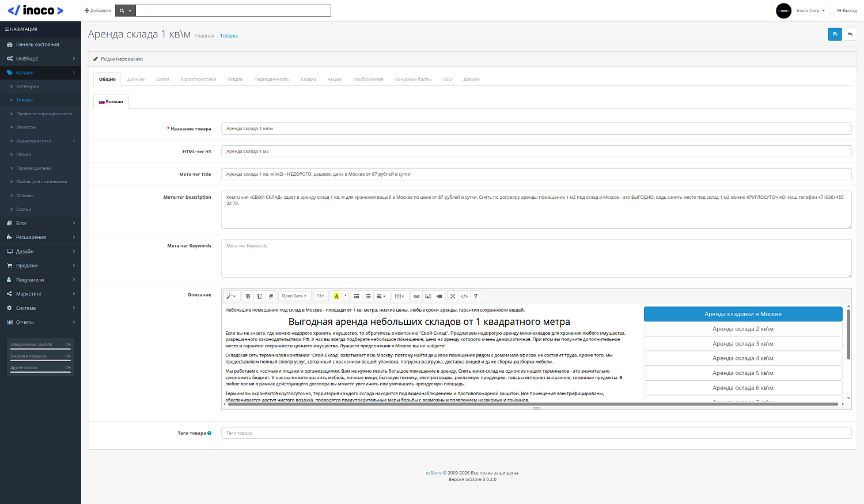Open the insert image tool in the editor
The width and height of the screenshot is (864, 504).
[x=428, y=295]
